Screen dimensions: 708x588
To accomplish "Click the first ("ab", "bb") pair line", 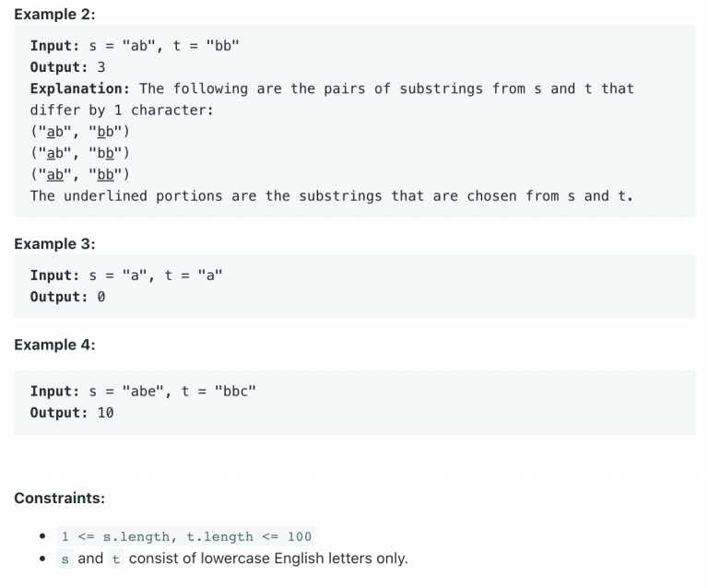I will click(x=80, y=131).
